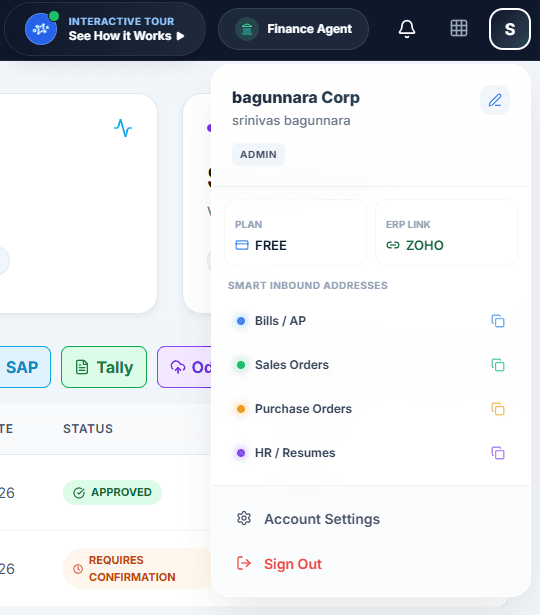Screen dimensions: 540x615
Task: Click the APPROVED status badge
Action: point(113,492)
